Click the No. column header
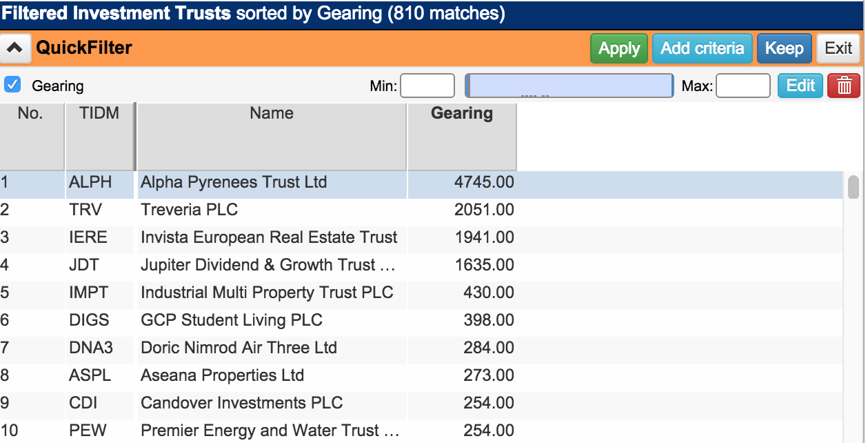 [x=30, y=114]
